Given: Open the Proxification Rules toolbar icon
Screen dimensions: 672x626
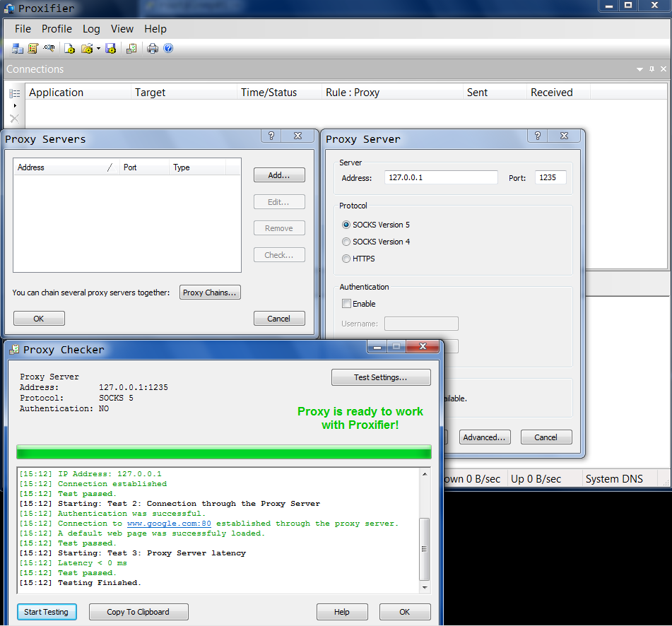Looking at the screenshot, I should pos(33,49).
